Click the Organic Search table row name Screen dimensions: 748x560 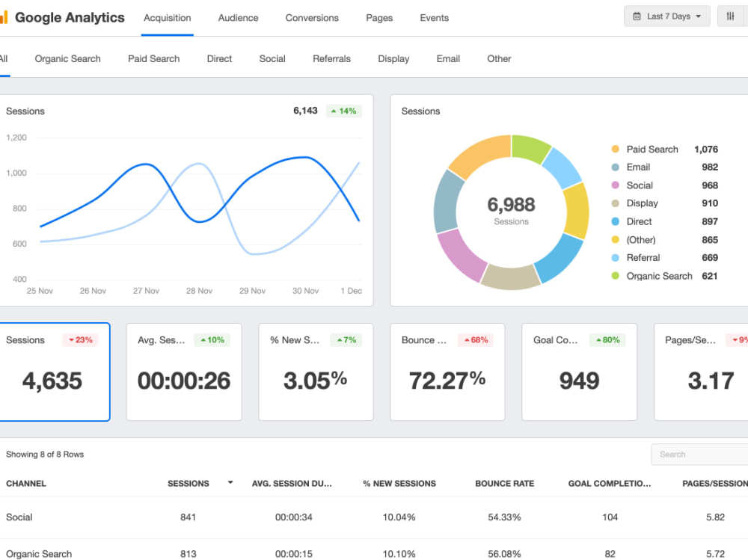[x=39, y=554]
